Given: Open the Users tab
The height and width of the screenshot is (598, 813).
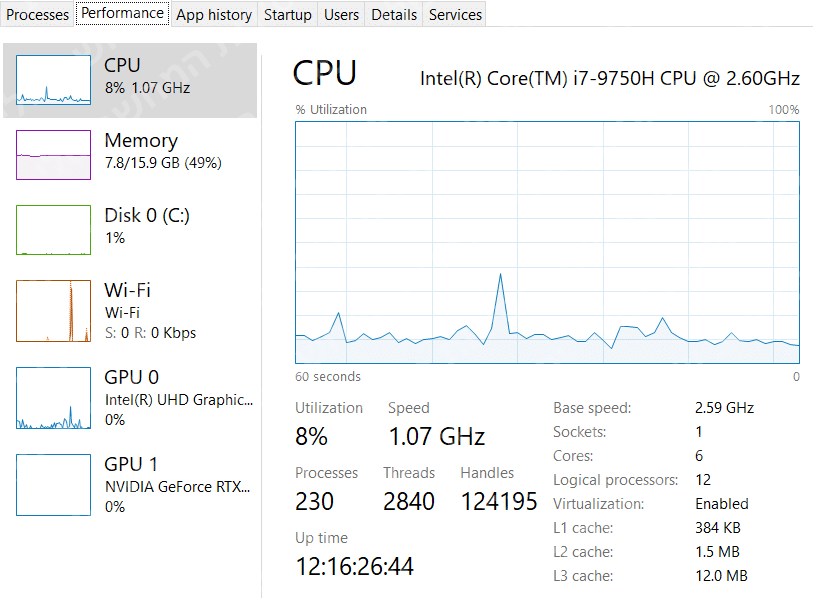Looking at the screenshot, I should (x=342, y=14).
